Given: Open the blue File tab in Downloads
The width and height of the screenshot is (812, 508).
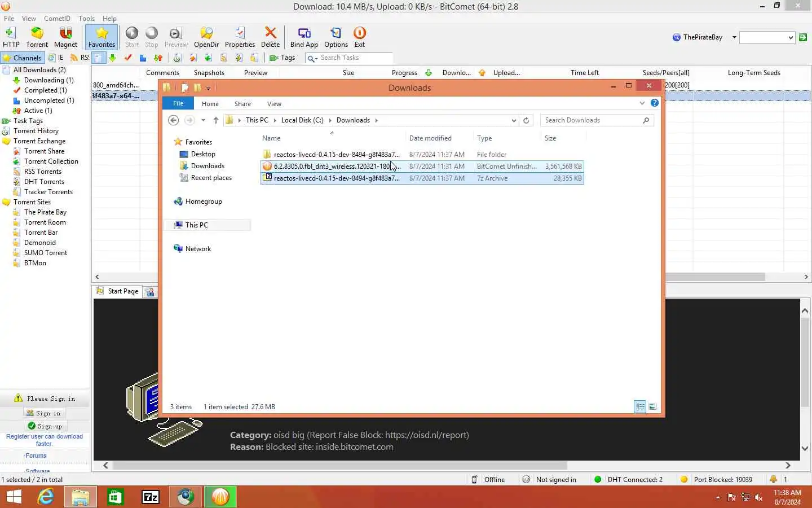Looking at the screenshot, I should click(178, 103).
